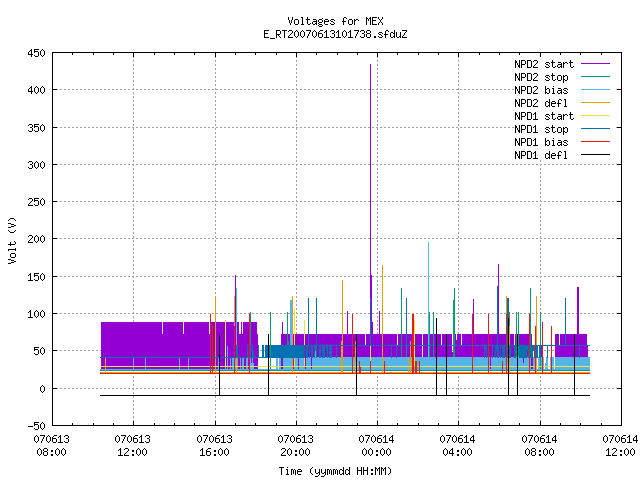Click the '070614 00:00' x-axis tick label
The height and width of the screenshot is (480, 640).
[376, 446]
